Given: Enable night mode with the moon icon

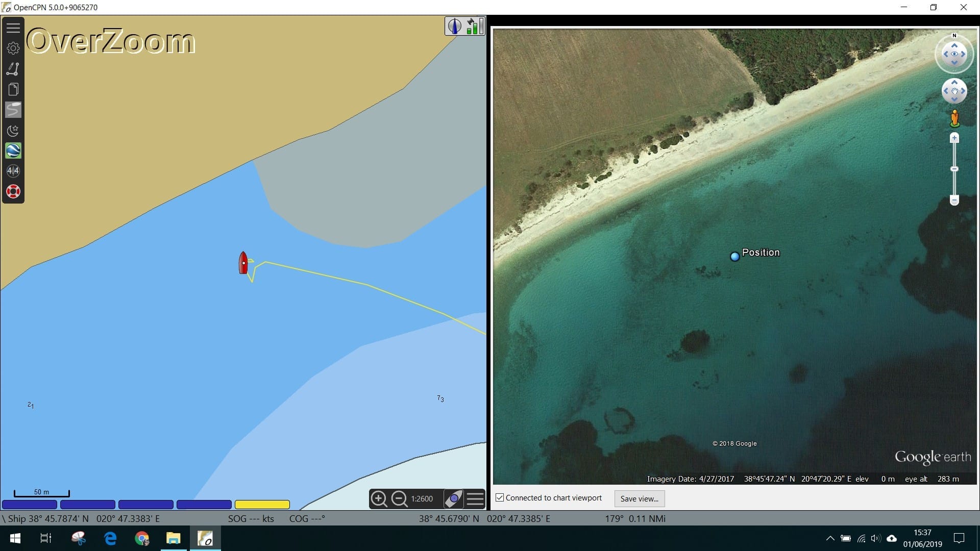Looking at the screenshot, I should tap(13, 131).
